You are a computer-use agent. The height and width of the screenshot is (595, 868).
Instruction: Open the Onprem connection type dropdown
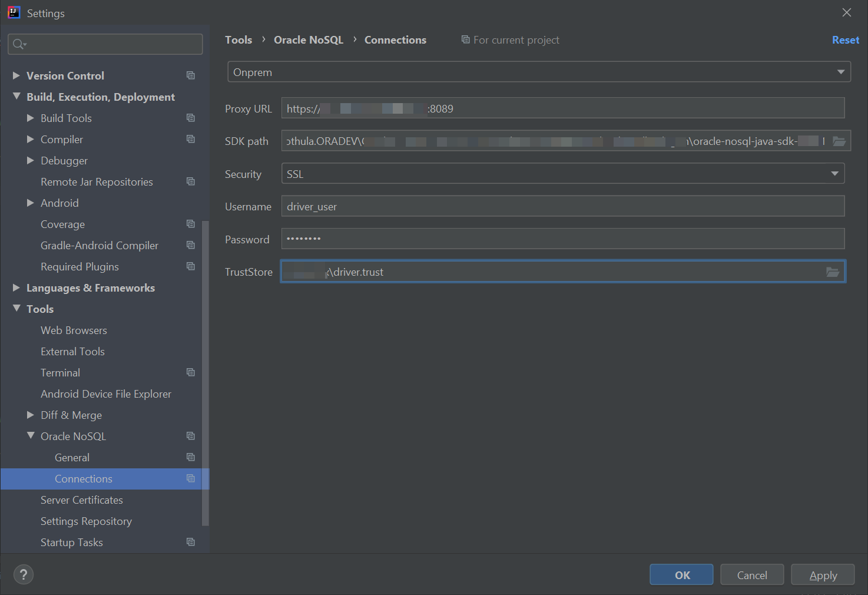pyautogui.click(x=539, y=72)
